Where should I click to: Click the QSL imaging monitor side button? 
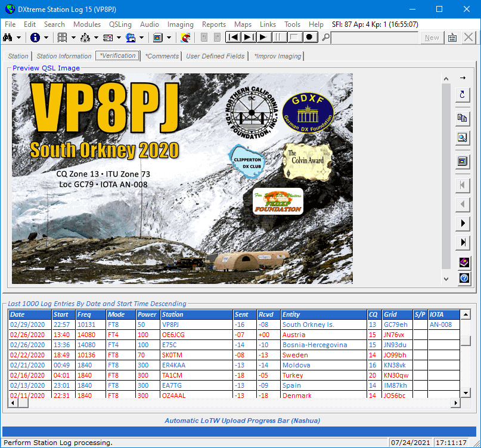[x=463, y=161]
